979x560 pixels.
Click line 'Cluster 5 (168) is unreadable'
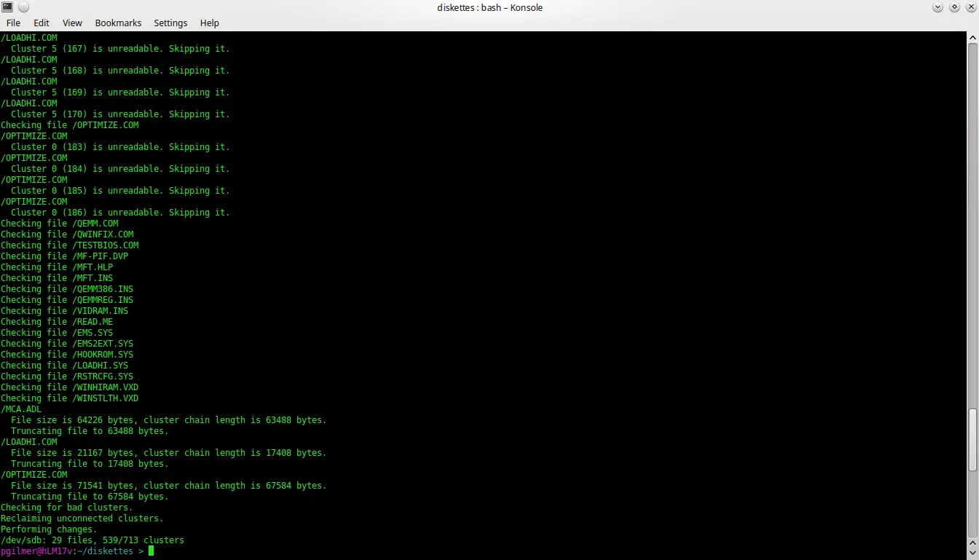coord(120,71)
